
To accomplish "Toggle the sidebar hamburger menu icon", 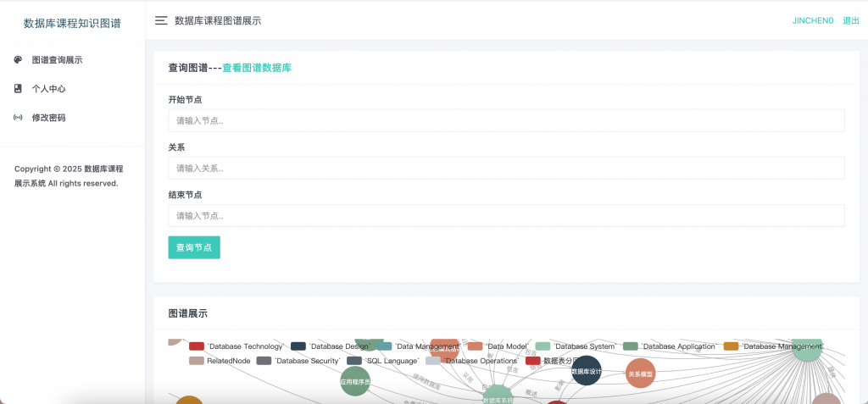I will pyautogui.click(x=161, y=21).
